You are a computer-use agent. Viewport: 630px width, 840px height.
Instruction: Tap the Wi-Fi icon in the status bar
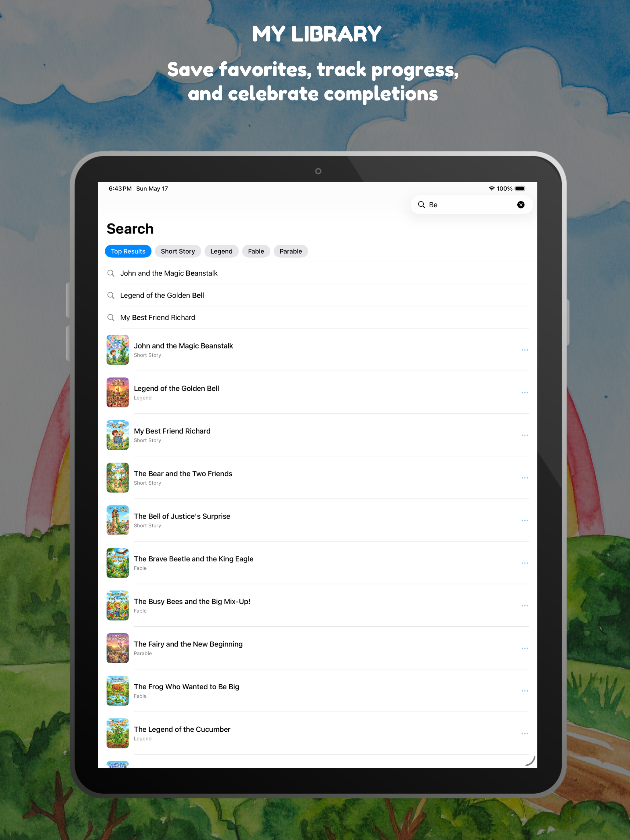(x=491, y=188)
